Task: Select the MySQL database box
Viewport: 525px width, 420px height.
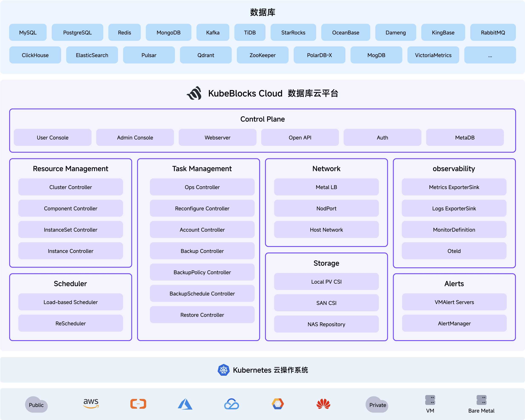Action: pos(28,32)
